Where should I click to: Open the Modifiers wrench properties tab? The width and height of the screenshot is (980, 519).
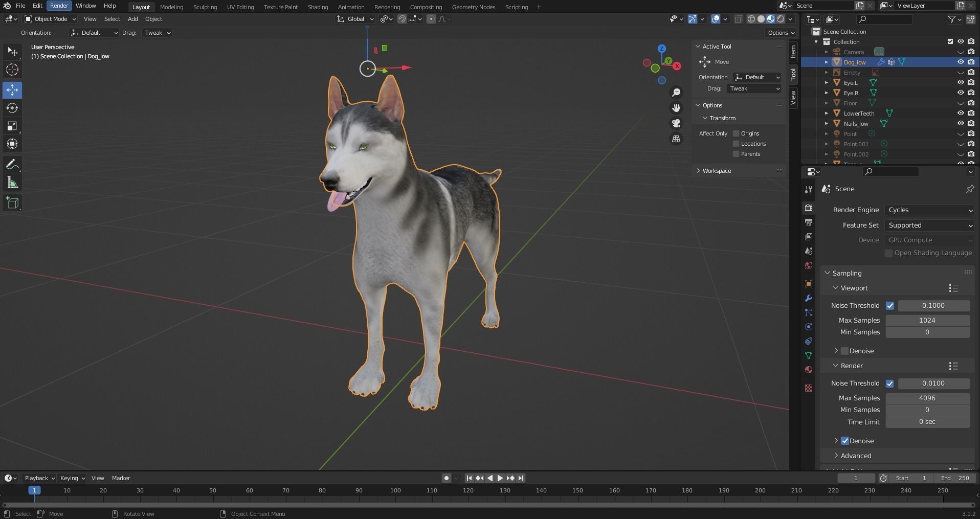click(808, 298)
